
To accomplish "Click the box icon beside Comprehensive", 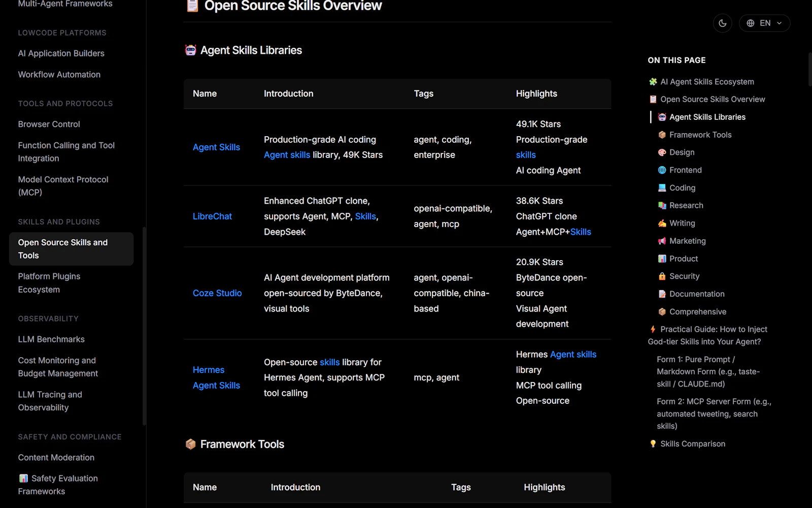I will tap(662, 312).
